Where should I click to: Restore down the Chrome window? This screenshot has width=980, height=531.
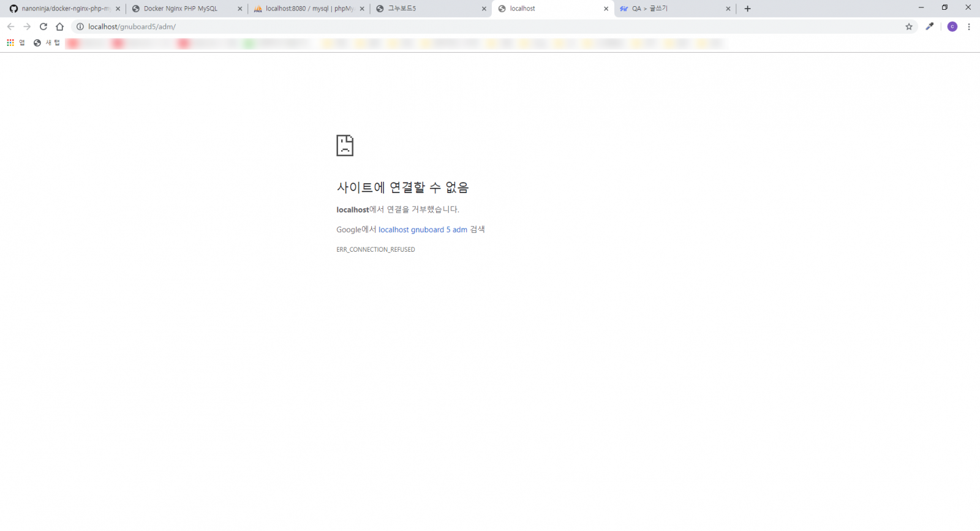click(944, 7)
